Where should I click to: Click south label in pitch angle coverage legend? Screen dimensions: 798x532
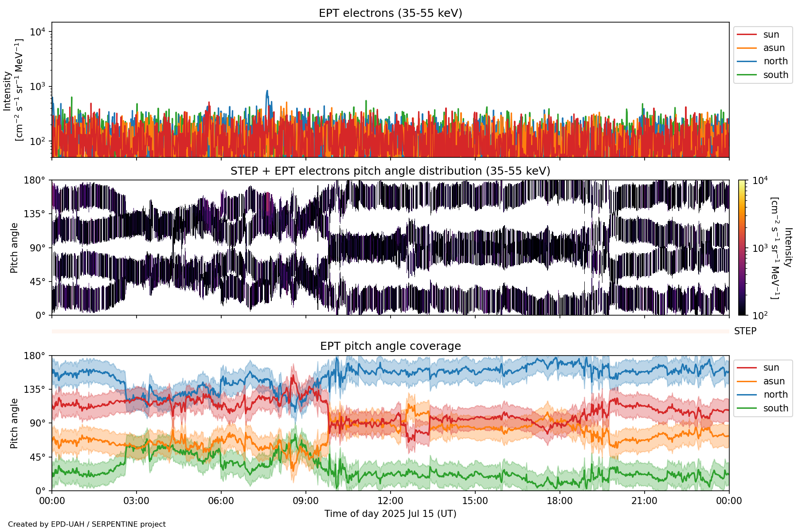point(775,408)
